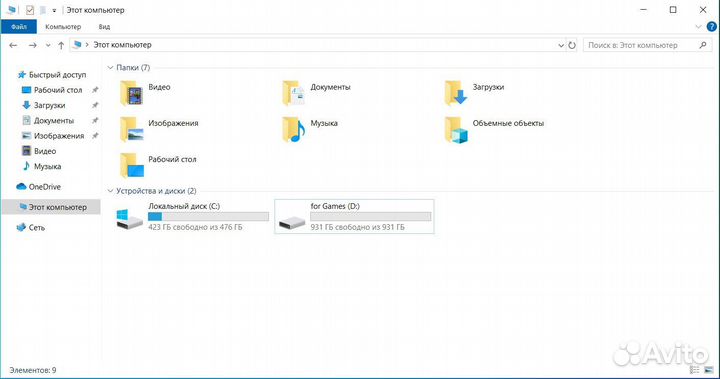This screenshot has width=720, height=379.
Task: Open Рабочий стол in Quick access sidebar
Action: point(52,90)
